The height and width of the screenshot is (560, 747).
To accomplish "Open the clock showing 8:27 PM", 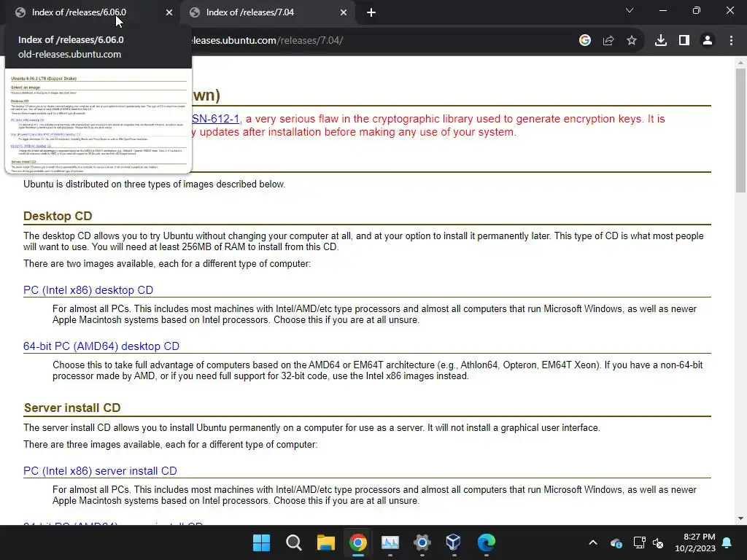I will 695,542.
